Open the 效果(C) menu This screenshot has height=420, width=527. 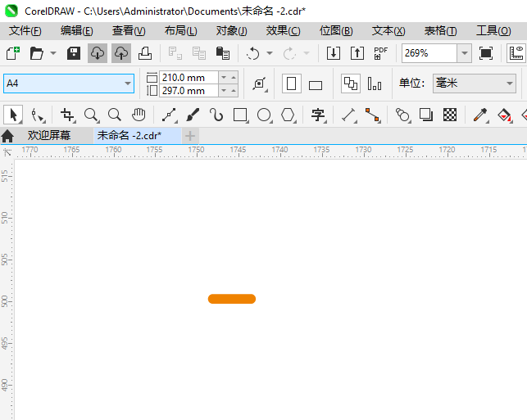[x=283, y=31]
